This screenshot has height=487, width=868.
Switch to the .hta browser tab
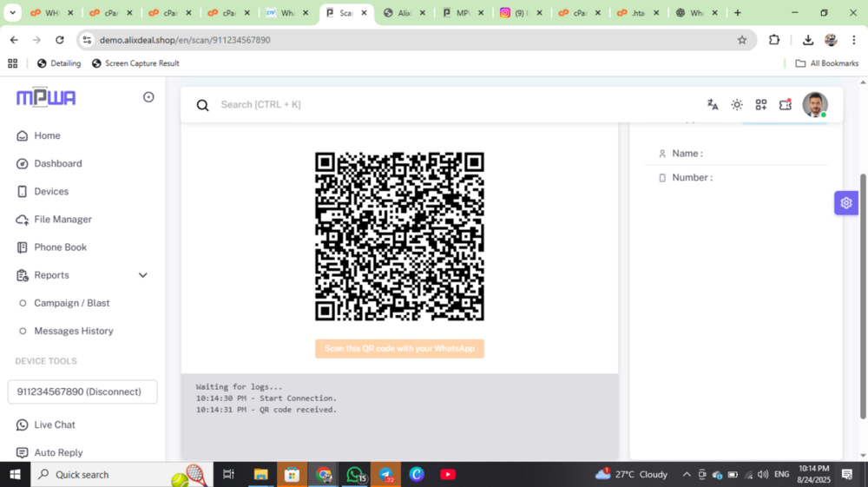638,13
